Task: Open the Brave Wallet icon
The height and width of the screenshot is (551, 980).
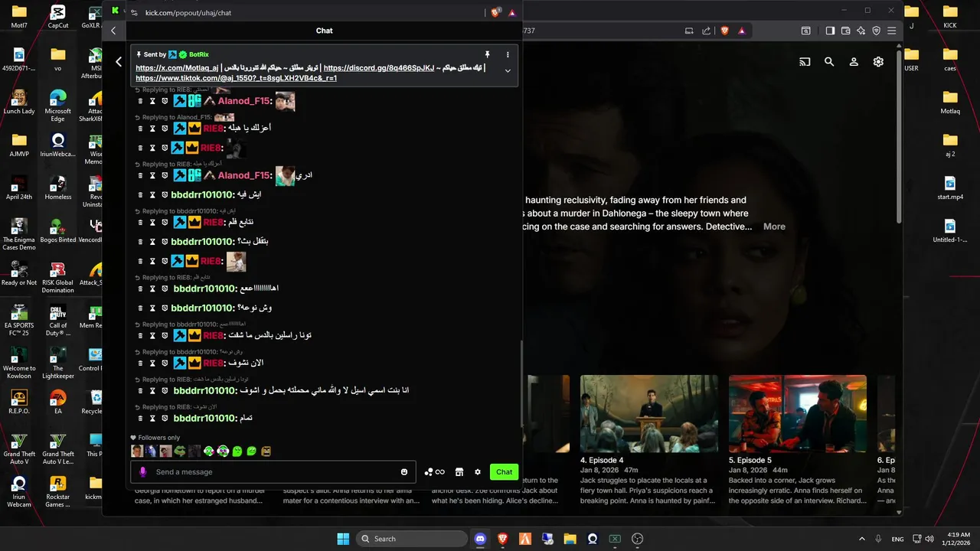Action: [846, 31]
